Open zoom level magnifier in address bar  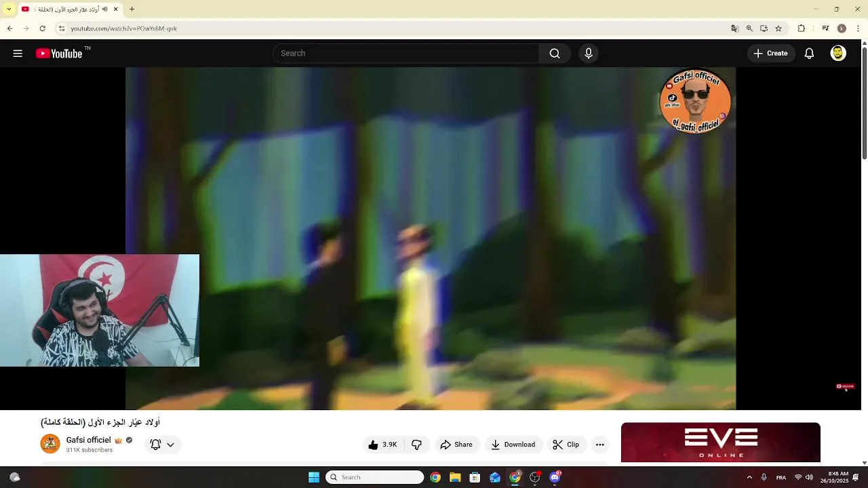[x=749, y=28]
